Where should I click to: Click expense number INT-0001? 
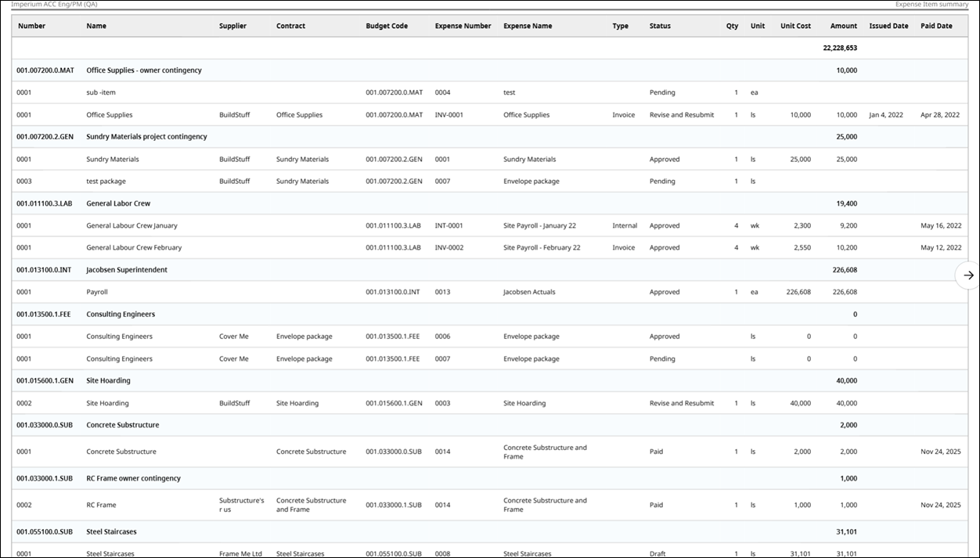(449, 225)
